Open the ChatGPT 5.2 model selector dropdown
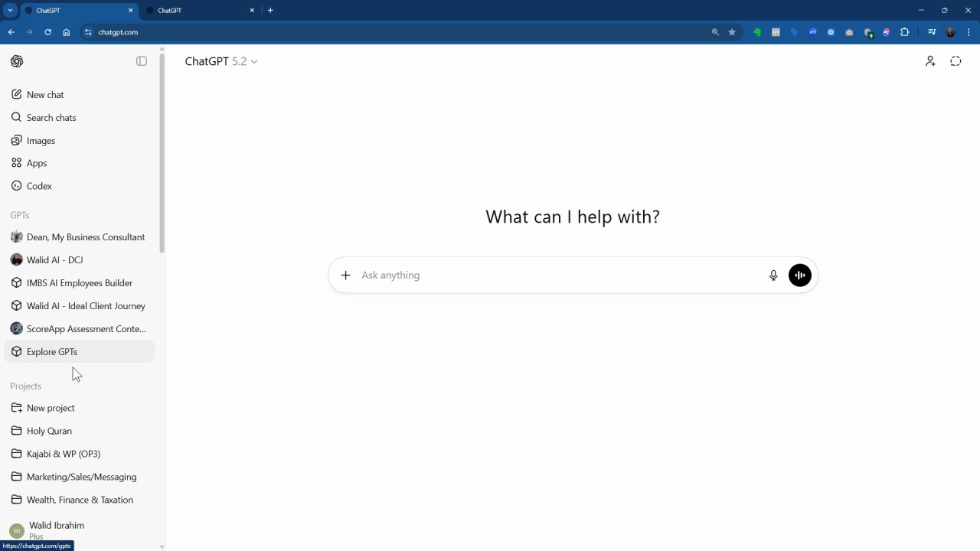Viewport: 980px width, 551px height. click(221, 61)
